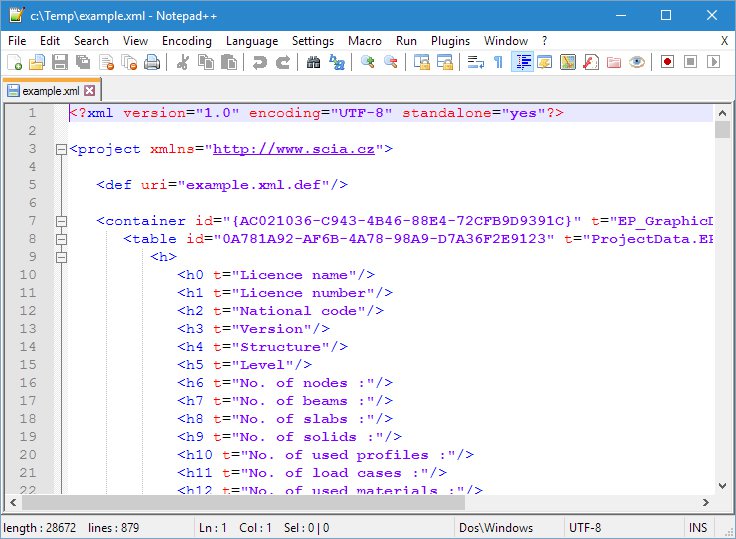
Task: Cut selection with scissors icon
Action: [x=183, y=62]
